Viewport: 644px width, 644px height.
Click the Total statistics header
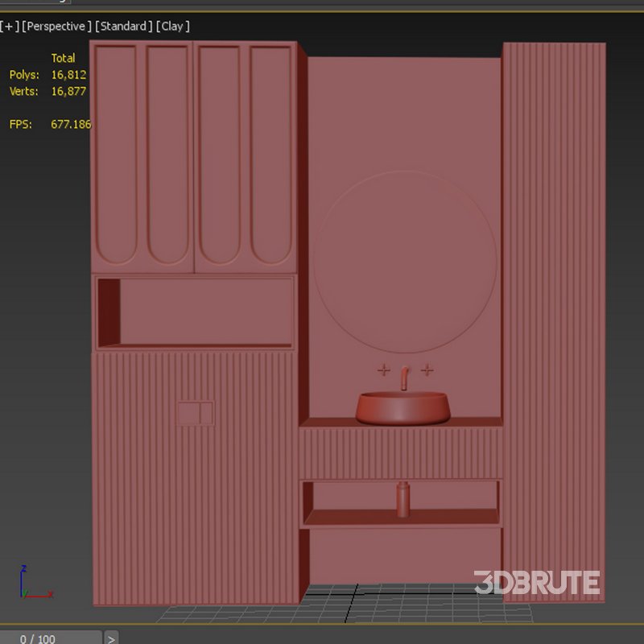64,57
